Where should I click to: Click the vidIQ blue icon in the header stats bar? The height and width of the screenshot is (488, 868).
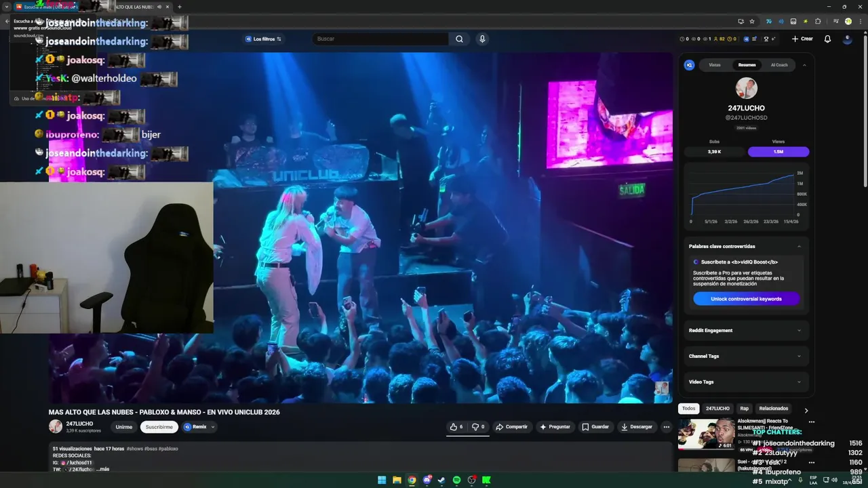tap(746, 39)
